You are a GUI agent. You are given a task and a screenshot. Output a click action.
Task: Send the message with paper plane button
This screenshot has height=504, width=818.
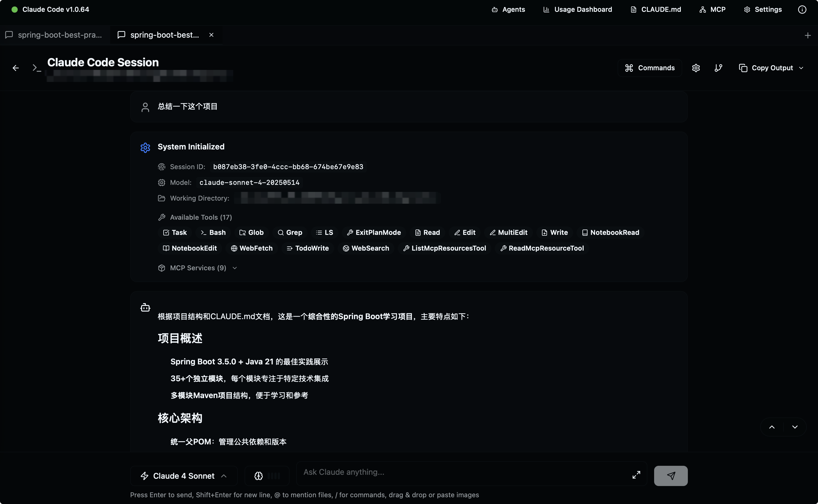click(x=671, y=476)
